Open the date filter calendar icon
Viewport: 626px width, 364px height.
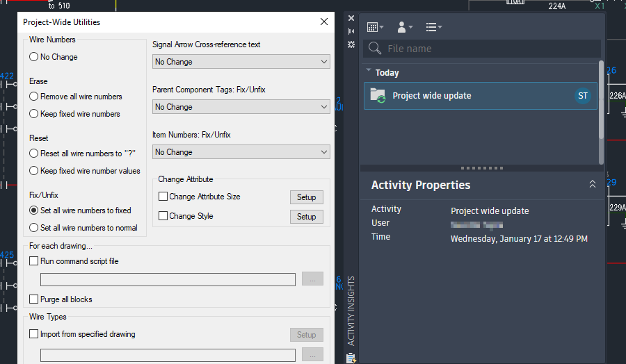[x=374, y=27]
